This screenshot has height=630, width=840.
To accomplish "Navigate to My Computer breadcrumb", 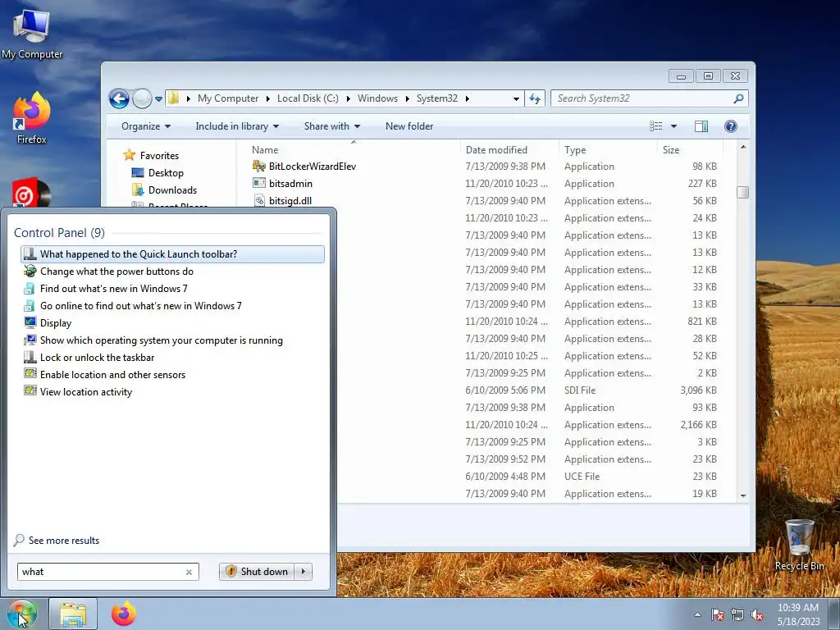I will point(228,98).
